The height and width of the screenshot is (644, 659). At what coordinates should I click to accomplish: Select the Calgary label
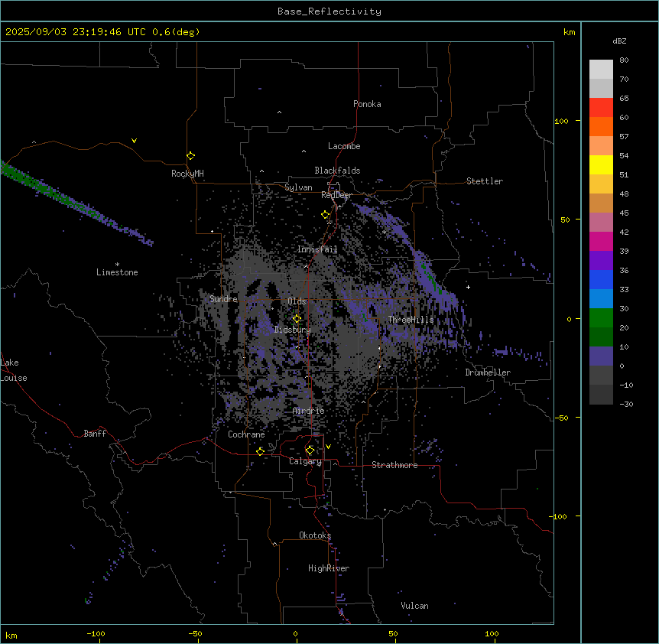305,461
